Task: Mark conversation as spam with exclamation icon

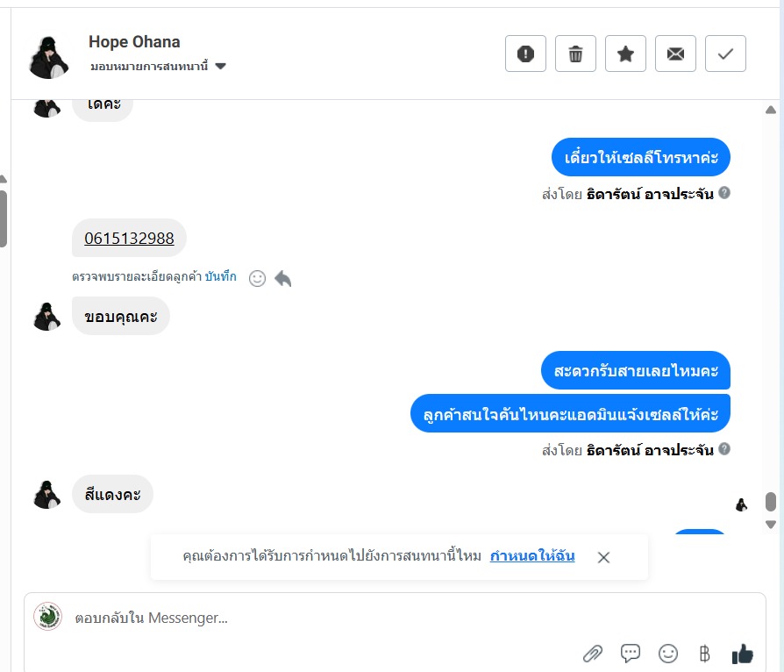Action: click(525, 54)
